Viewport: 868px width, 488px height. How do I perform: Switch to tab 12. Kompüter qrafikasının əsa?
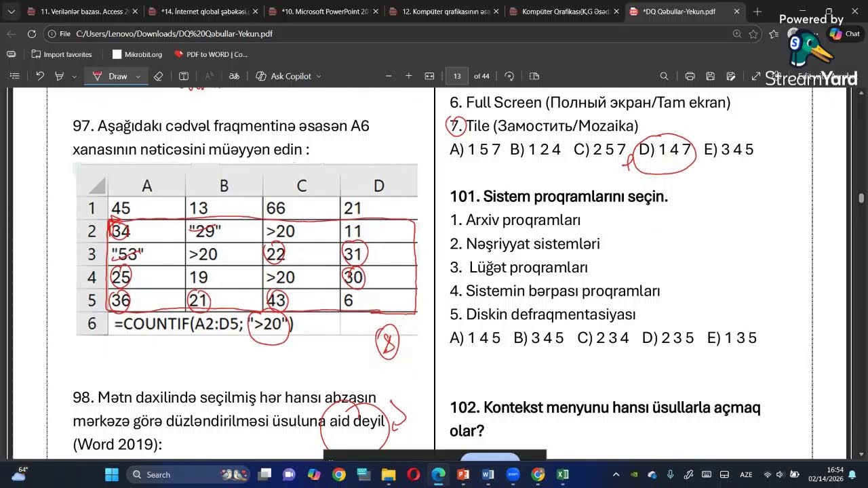pos(443,12)
